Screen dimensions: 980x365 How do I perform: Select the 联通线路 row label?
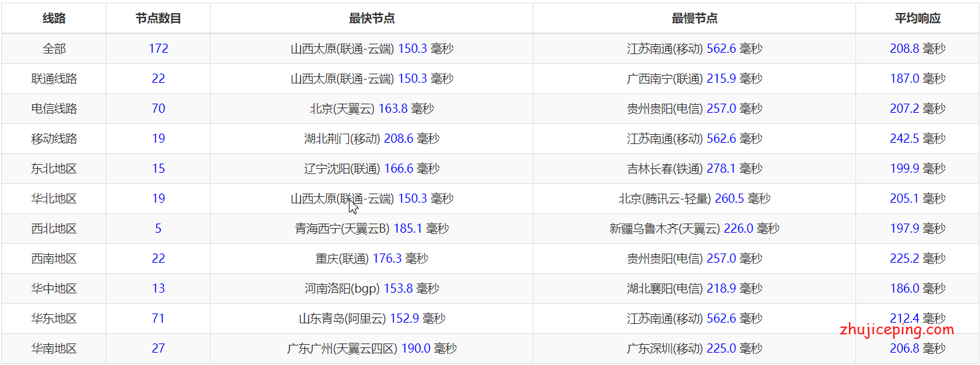coord(54,79)
